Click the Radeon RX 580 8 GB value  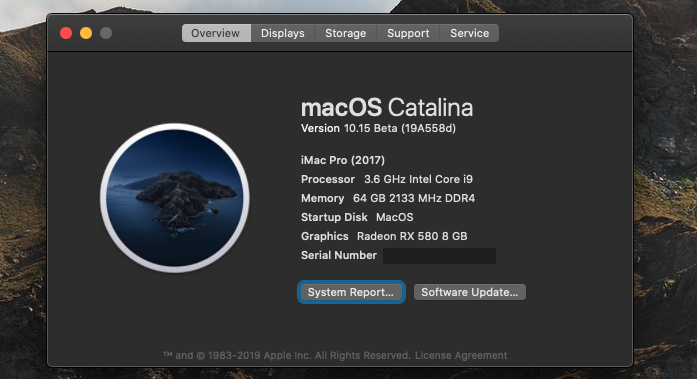tap(412, 236)
